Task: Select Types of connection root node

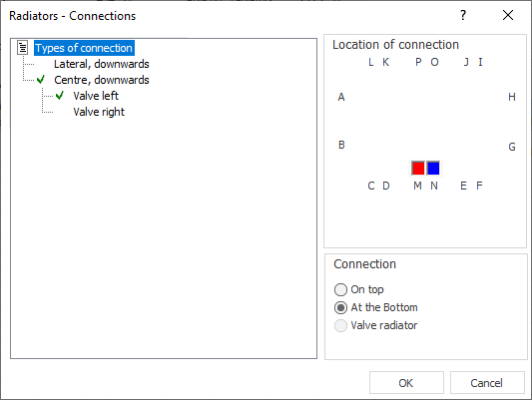Action: pyautogui.click(x=84, y=48)
